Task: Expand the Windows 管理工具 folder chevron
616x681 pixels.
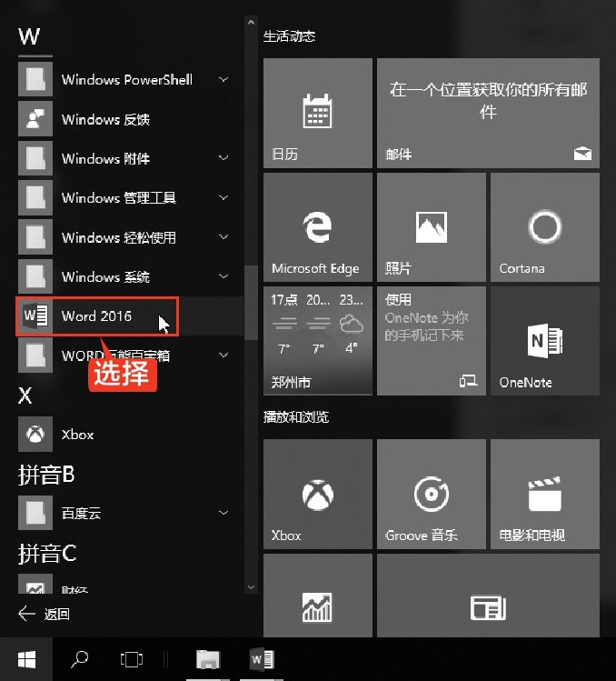Action: [224, 197]
